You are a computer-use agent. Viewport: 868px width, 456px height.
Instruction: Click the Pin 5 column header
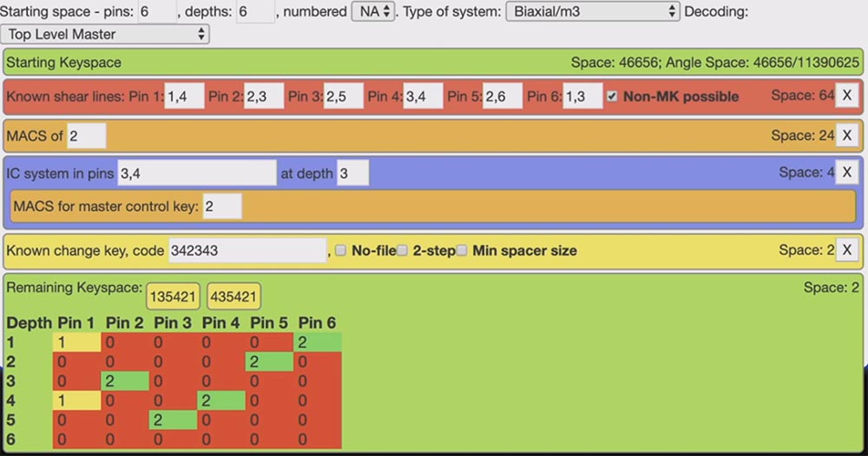[269, 322]
